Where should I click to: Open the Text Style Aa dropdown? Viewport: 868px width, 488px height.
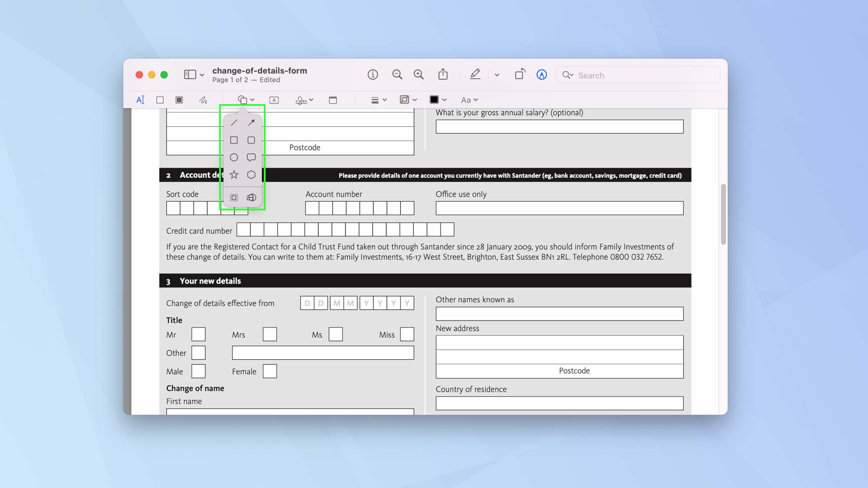click(469, 100)
